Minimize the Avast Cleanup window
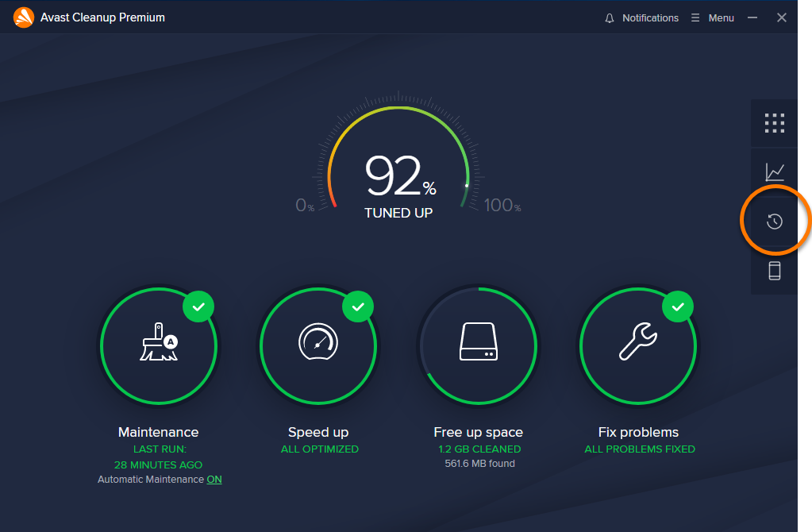The image size is (812, 532). point(752,18)
